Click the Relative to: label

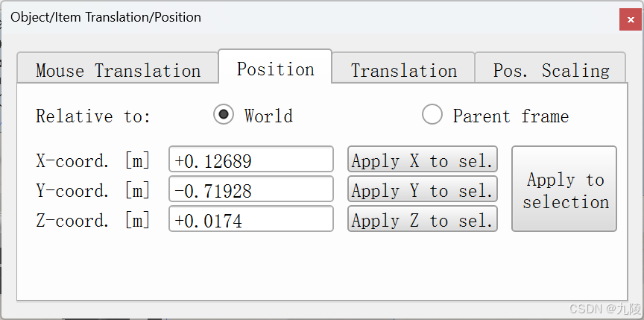pos(93,116)
